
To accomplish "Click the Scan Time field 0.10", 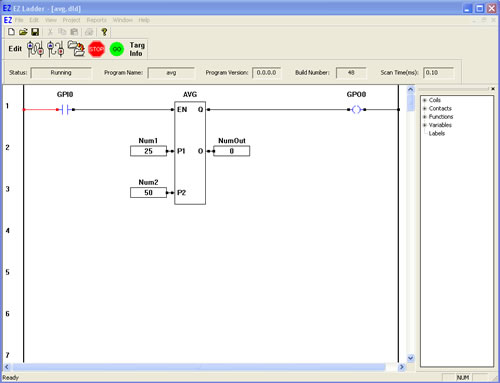I will [439, 73].
